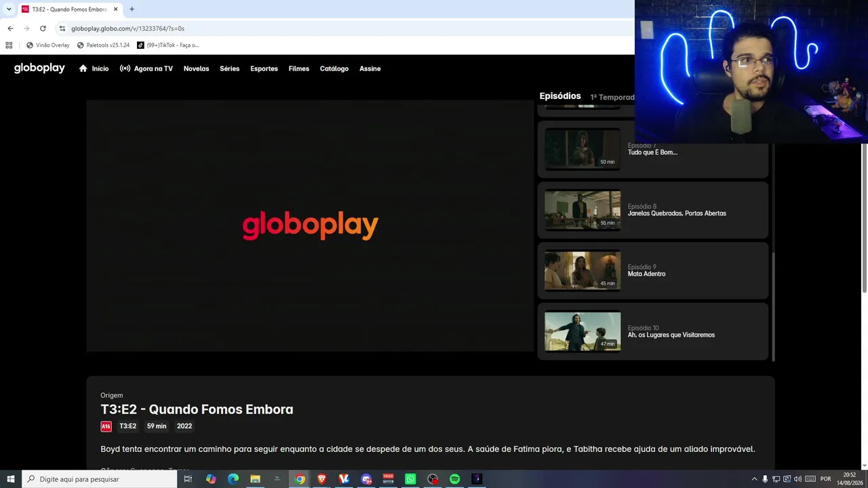Open Discord from the taskbar
The width and height of the screenshot is (868, 488).
(367, 479)
